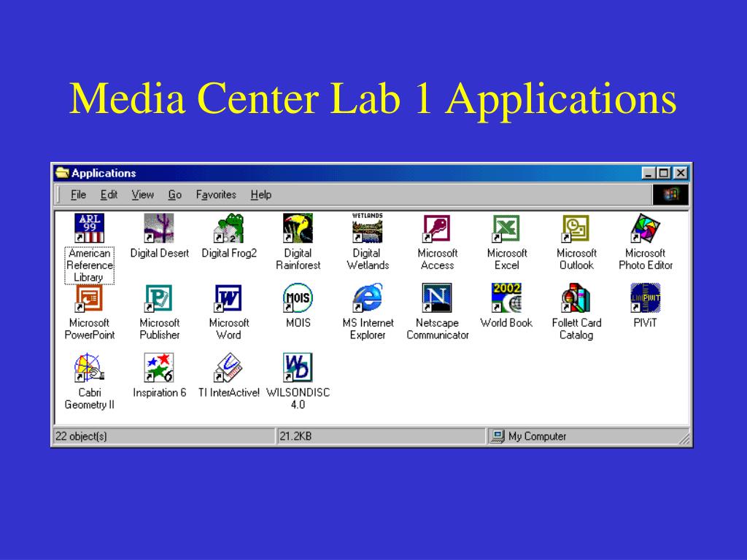Screen dimensions: 747x560
Task: Click the Microsoft Word shortcut icon
Action: pyautogui.click(x=228, y=297)
